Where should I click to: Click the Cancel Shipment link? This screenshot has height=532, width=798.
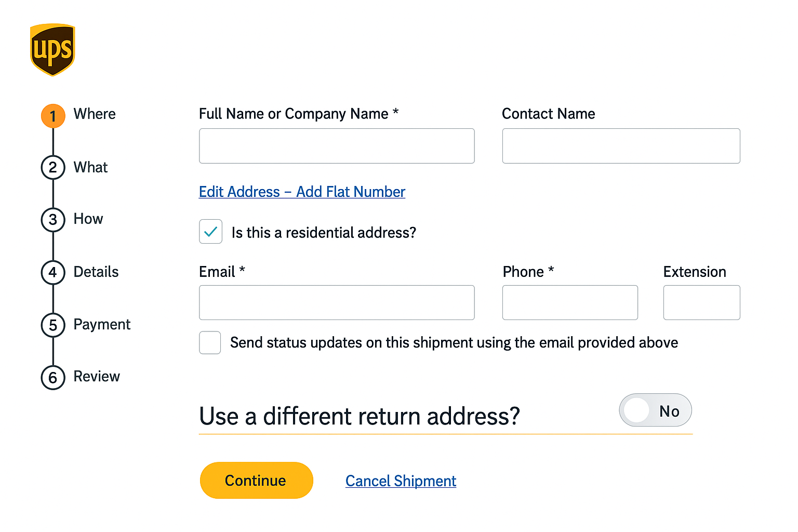point(401,481)
